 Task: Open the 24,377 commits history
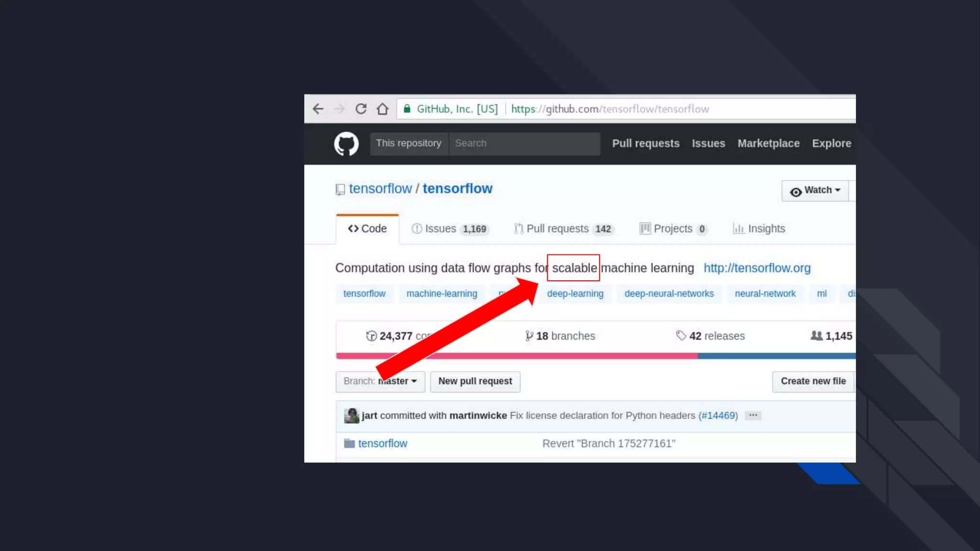pyautogui.click(x=395, y=336)
